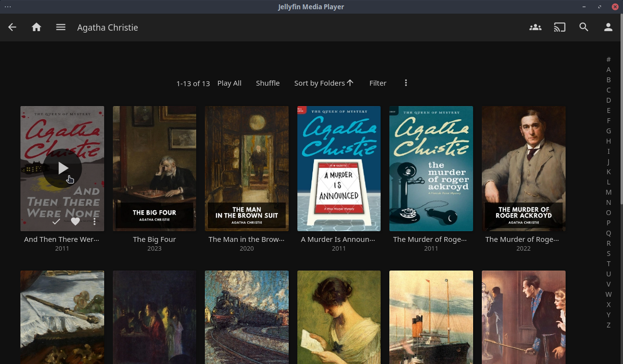Viewport: 623px width, 364px height.
Task: Mark And Then There Were None as played
Action: (56, 221)
